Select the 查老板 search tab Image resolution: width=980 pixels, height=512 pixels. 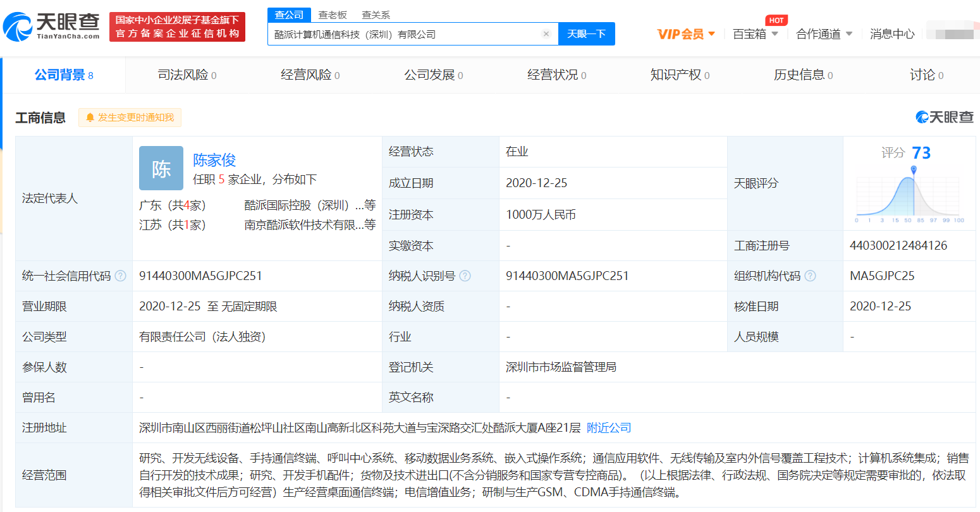point(333,15)
